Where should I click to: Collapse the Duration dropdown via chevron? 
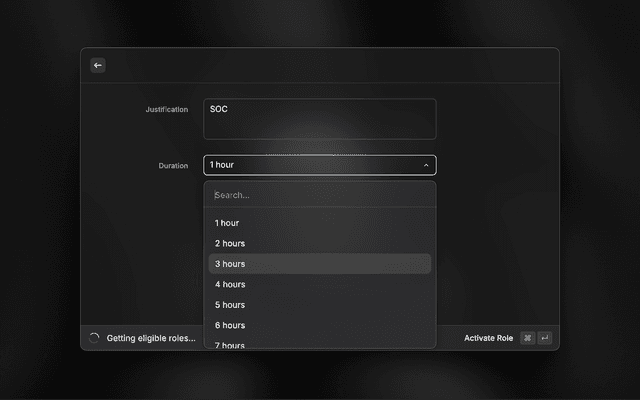coord(426,165)
